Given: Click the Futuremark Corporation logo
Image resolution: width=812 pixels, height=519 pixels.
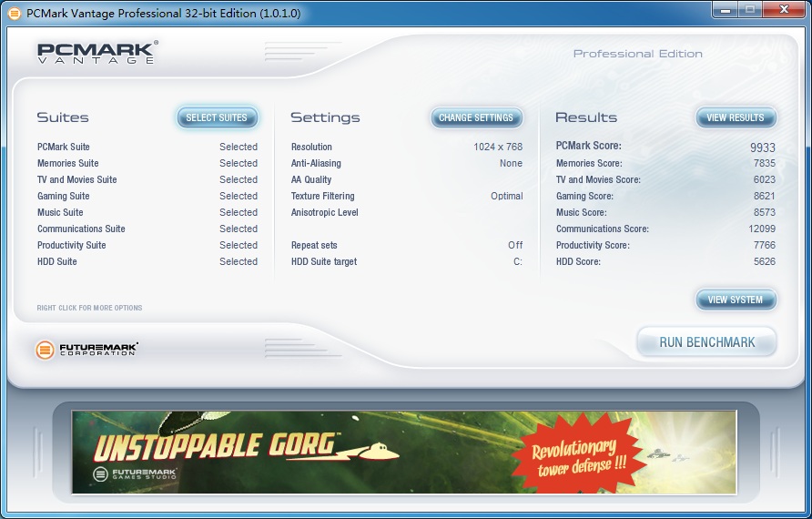Looking at the screenshot, I should (86, 350).
